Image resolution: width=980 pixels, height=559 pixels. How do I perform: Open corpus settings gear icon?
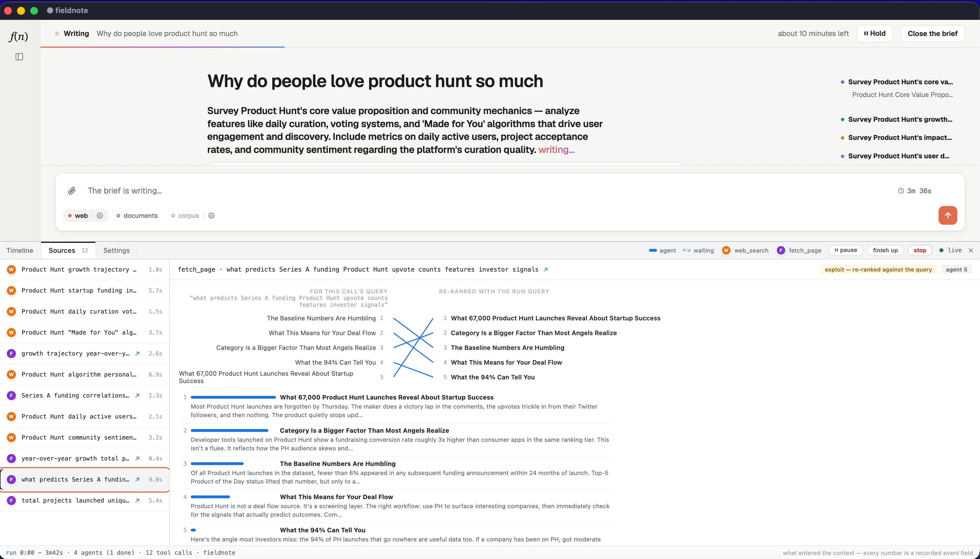pos(211,216)
